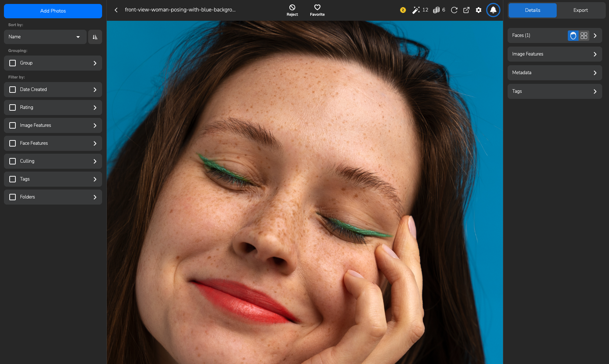Switch to the Export tab
The width and height of the screenshot is (609, 364).
point(580,10)
